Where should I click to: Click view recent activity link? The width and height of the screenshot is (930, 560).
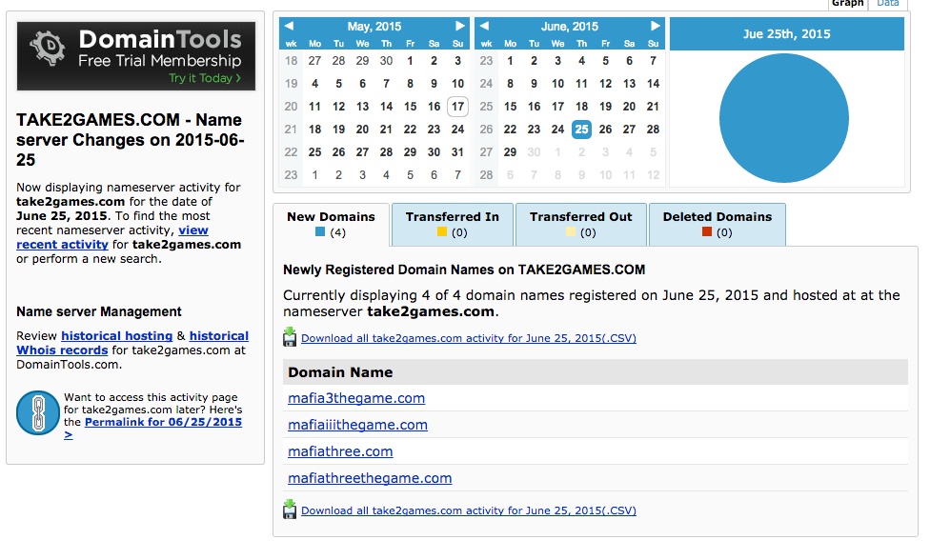[112, 237]
